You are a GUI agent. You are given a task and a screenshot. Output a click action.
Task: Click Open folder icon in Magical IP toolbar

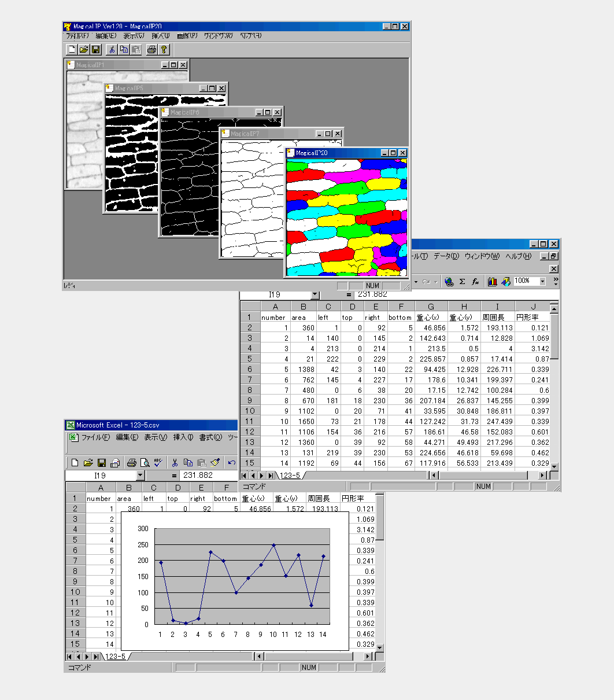tap(84, 50)
